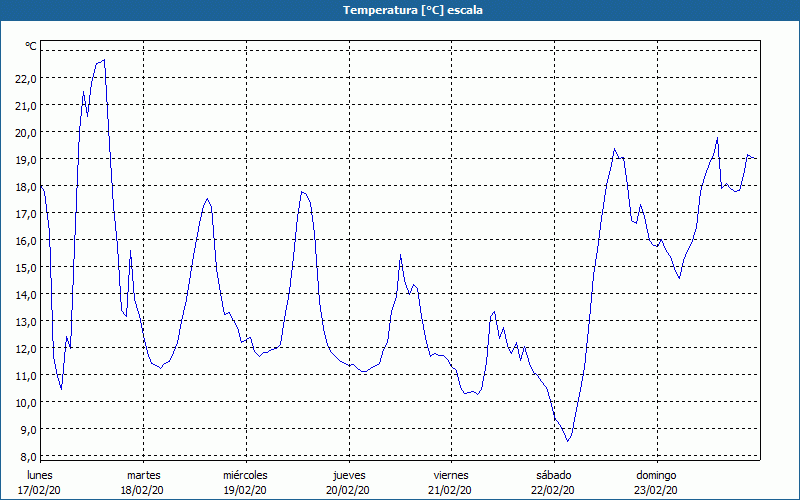Image resolution: width=800 pixels, height=500 pixels.
Task: Click the 22/02/20 date label
Action: click(x=553, y=490)
